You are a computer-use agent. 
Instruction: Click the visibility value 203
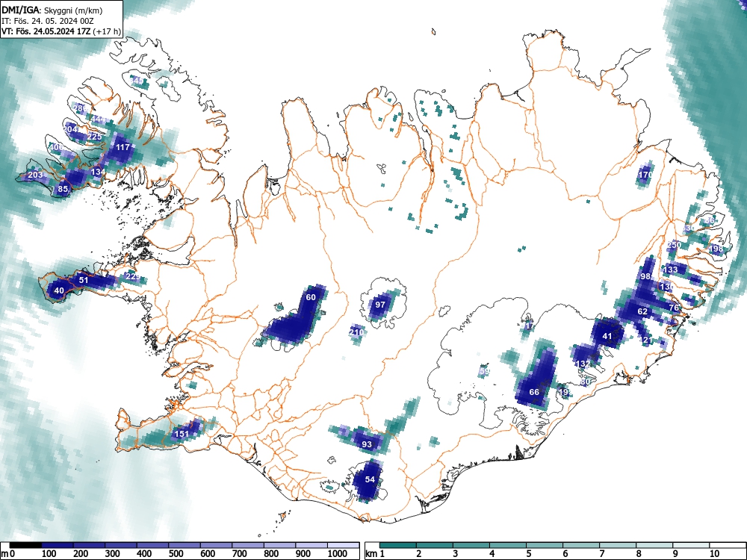click(x=35, y=175)
